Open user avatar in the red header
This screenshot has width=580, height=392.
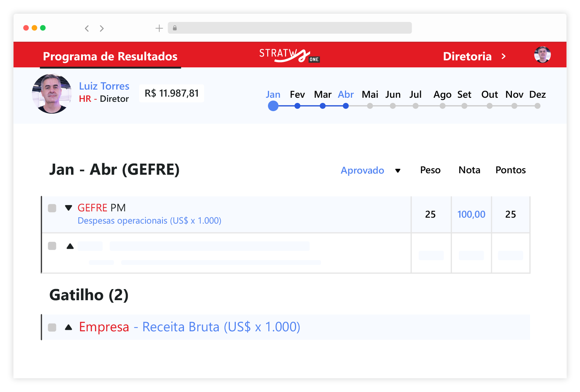[x=542, y=55]
